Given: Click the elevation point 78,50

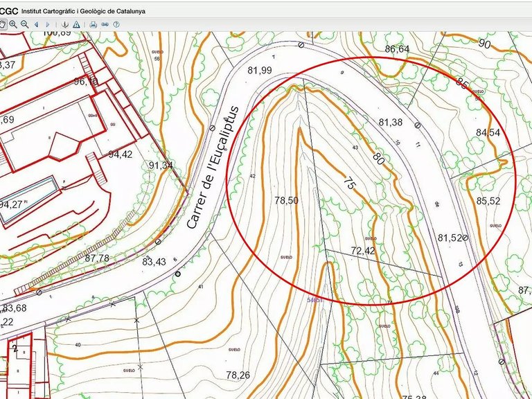Looking at the screenshot, I should [286, 200].
